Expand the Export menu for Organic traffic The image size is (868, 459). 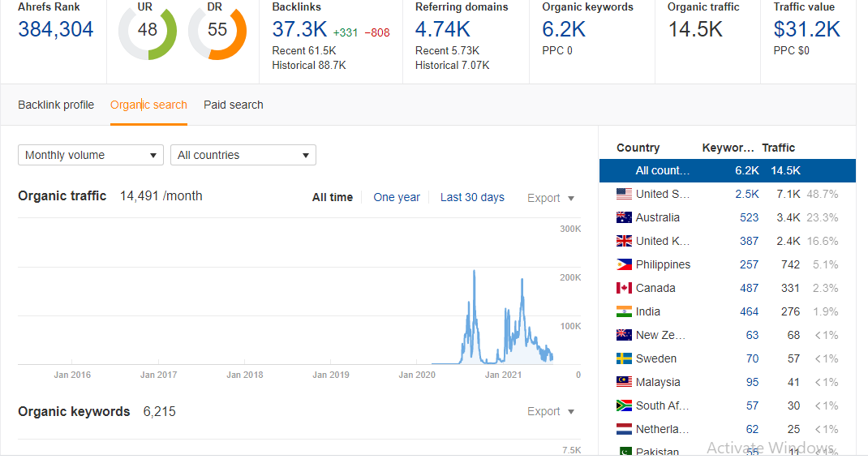pyautogui.click(x=551, y=198)
